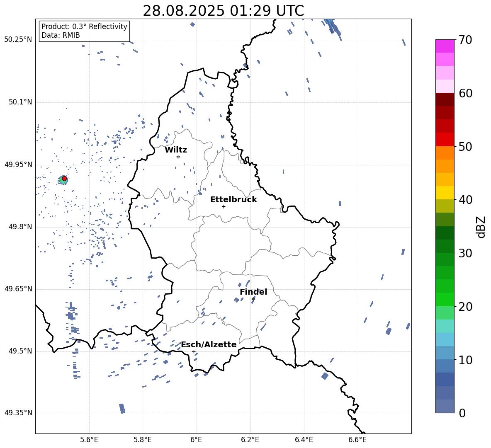Click the 5.6°E longitude label
This screenshot has height=448, width=491.
pos(89,440)
